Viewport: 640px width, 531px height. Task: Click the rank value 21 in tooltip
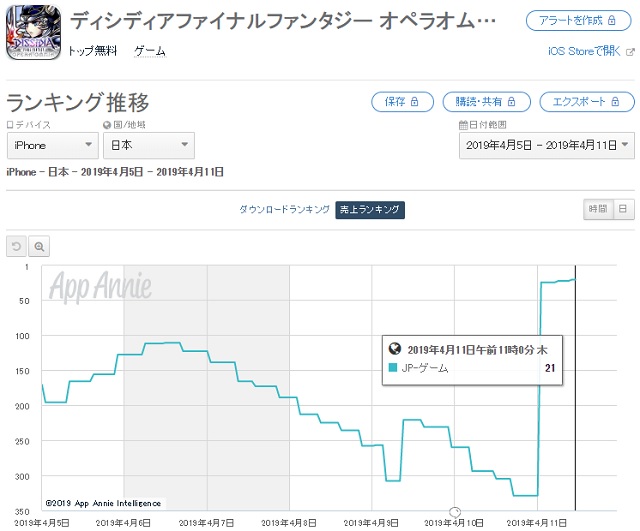550,368
